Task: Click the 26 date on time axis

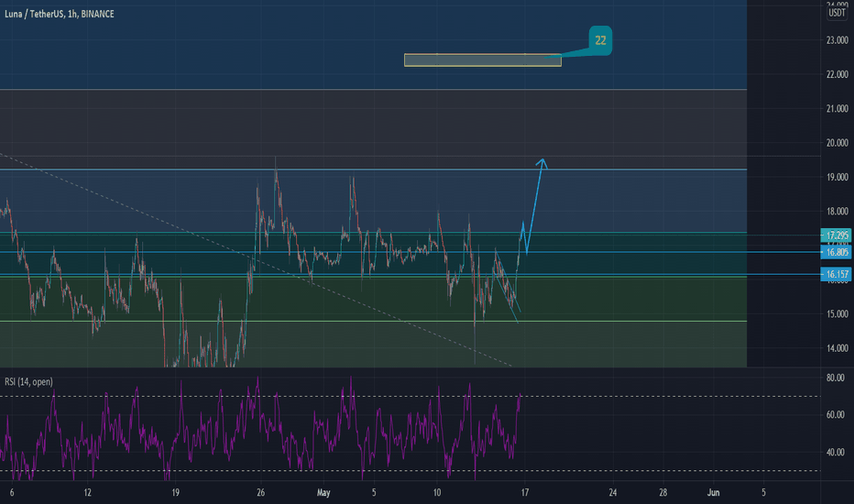Action: [261, 493]
